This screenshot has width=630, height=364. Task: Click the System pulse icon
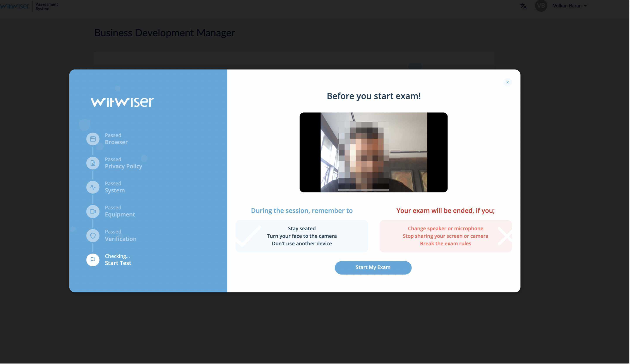pos(93,187)
